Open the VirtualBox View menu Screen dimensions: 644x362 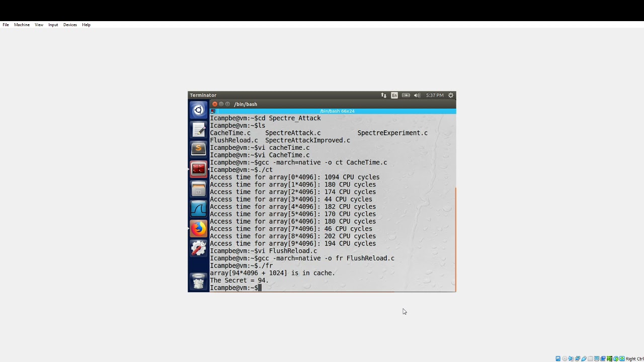pyautogui.click(x=39, y=25)
